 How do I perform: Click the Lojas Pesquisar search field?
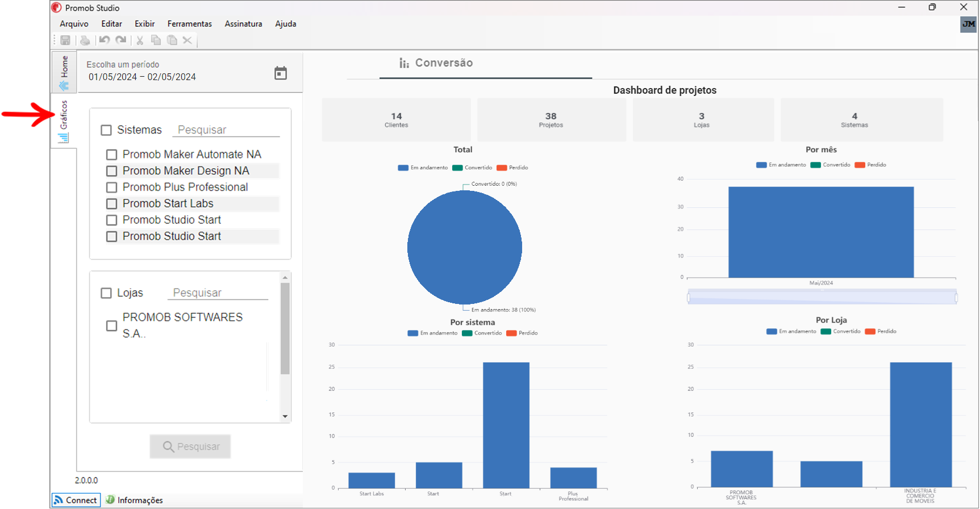[218, 293]
